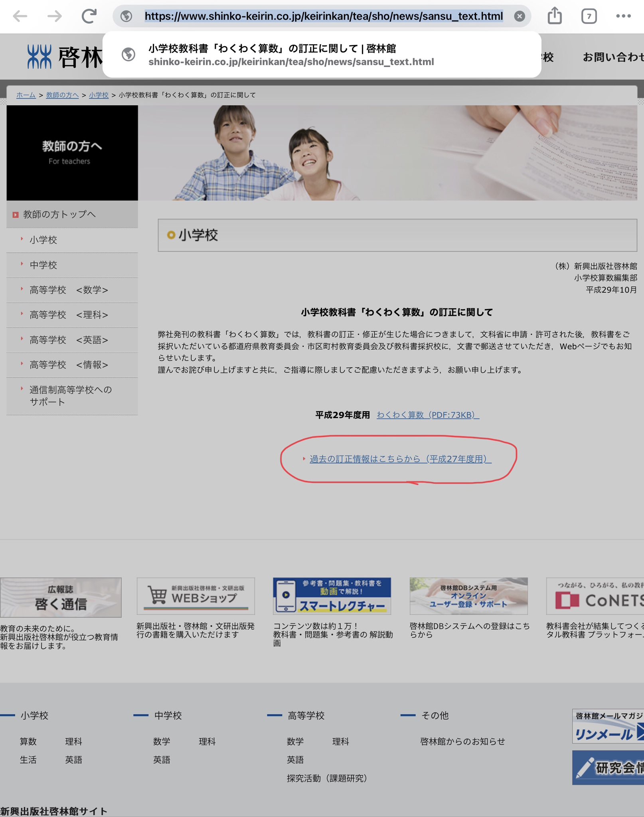Open the 研究会情報 pencil banner

608,768
